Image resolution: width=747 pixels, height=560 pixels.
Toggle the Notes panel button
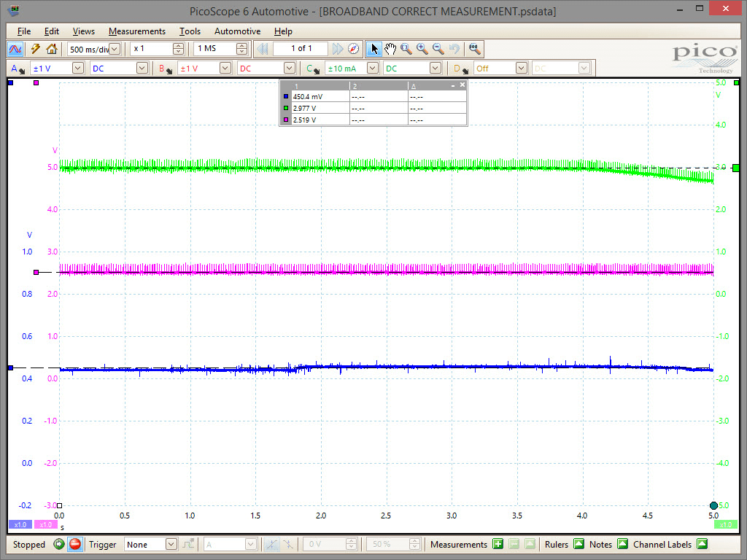(622, 544)
